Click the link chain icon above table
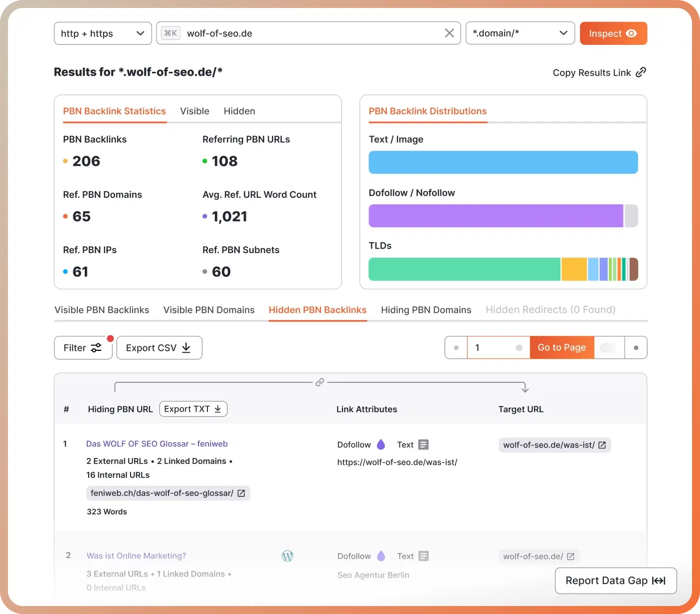The height and width of the screenshot is (614, 700). tap(320, 382)
